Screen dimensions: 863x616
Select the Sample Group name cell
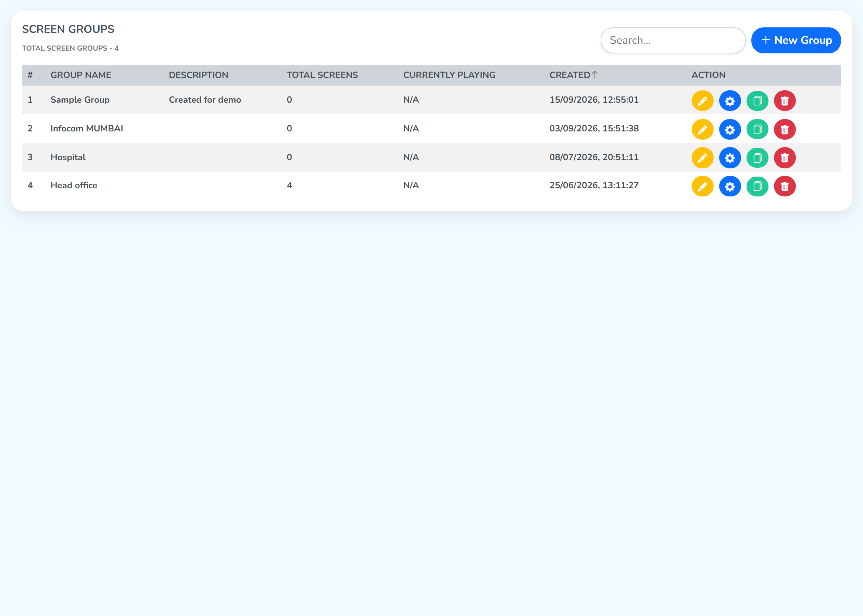tap(80, 100)
